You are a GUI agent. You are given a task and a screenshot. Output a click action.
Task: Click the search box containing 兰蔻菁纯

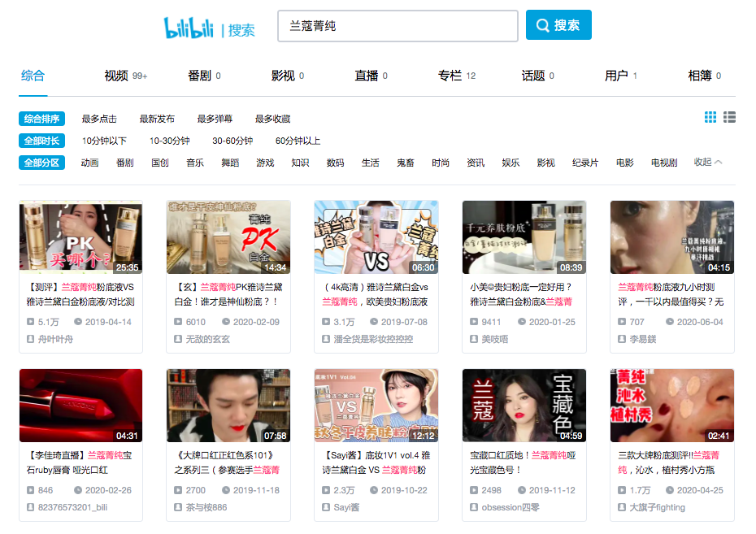coord(397,25)
